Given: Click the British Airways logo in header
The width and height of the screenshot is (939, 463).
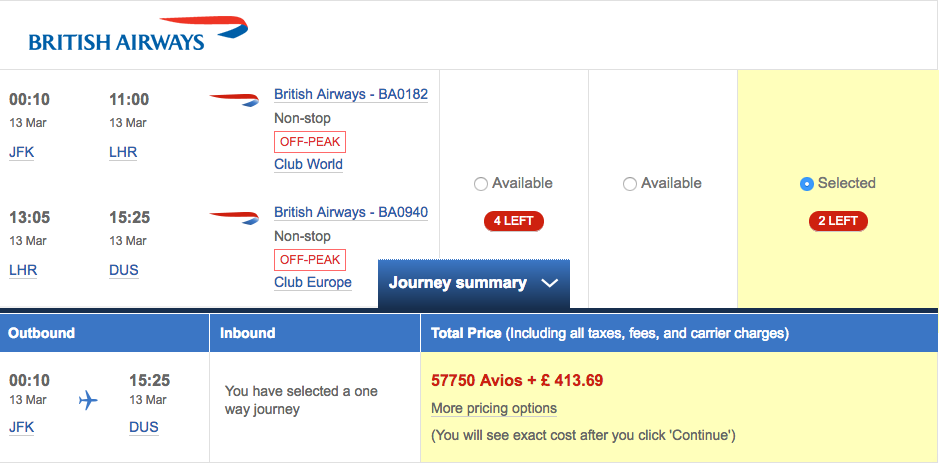Looking at the screenshot, I should pos(138,34).
